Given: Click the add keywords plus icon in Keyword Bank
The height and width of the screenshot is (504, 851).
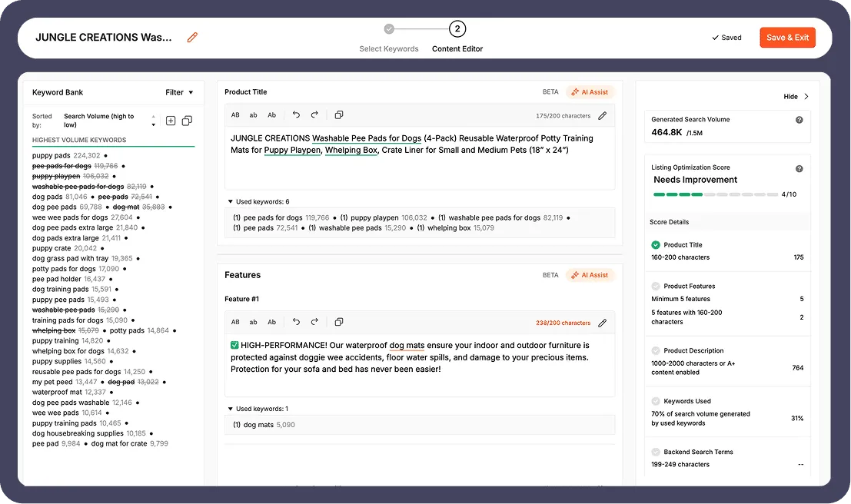Looking at the screenshot, I should 171,121.
